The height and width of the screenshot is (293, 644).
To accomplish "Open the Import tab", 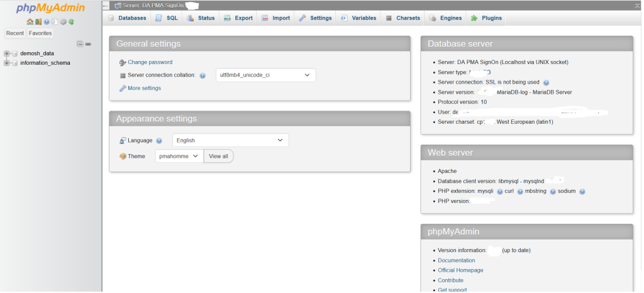I will point(275,18).
